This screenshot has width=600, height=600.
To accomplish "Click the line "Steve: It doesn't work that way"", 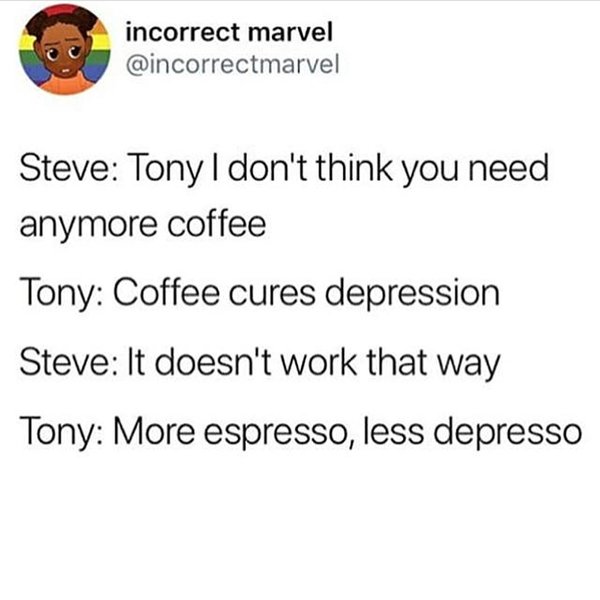I will tap(260, 363).
